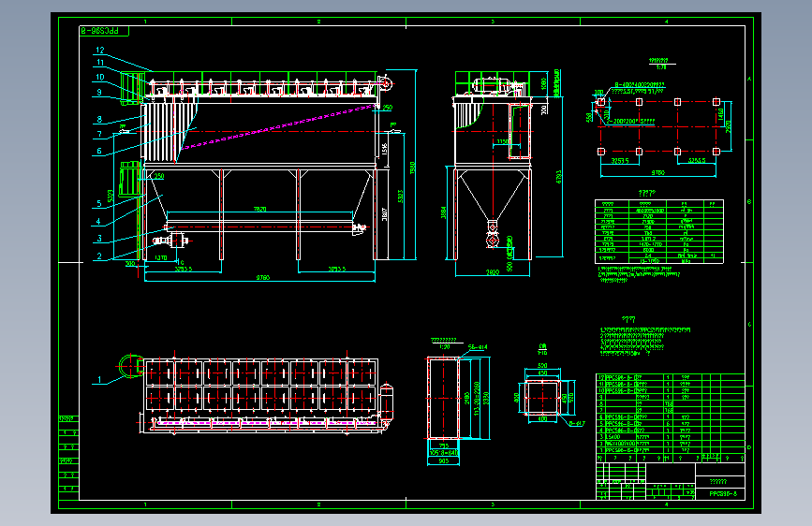Click the 1460 dimension in foundation plan
This screenshot has width=812, height=526.
(721, 114)
